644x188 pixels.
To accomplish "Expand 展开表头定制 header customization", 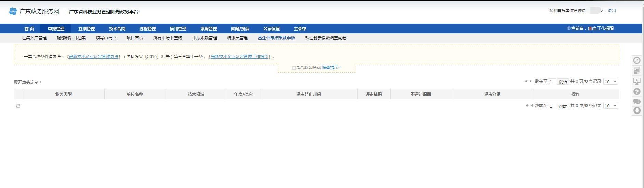I will click(27, 82).
